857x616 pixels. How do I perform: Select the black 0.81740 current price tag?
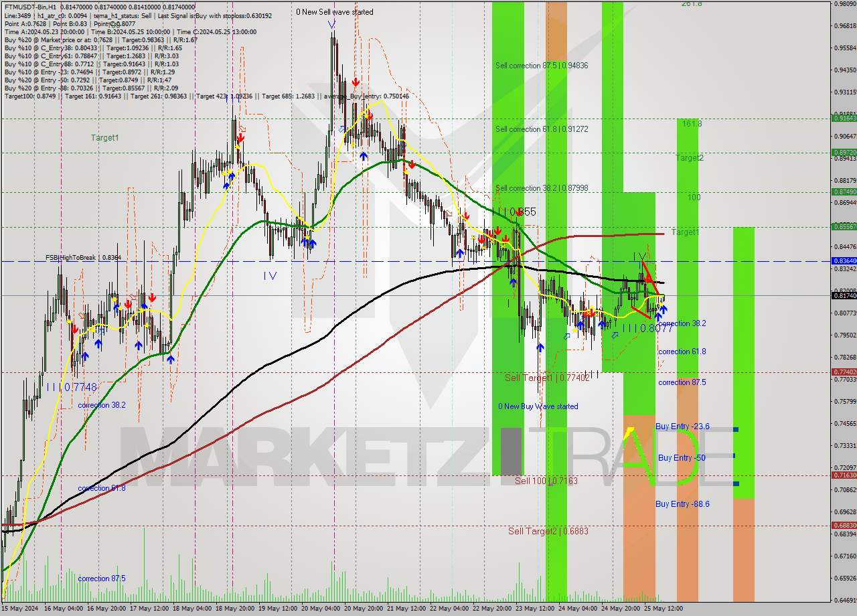click(x=844, y=295)
